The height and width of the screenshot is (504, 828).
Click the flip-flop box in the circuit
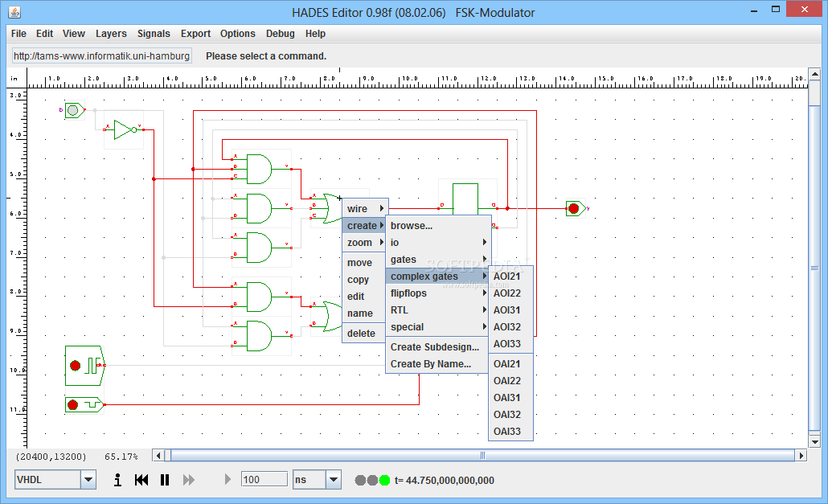pyautogui.click(x=465, y=199)
